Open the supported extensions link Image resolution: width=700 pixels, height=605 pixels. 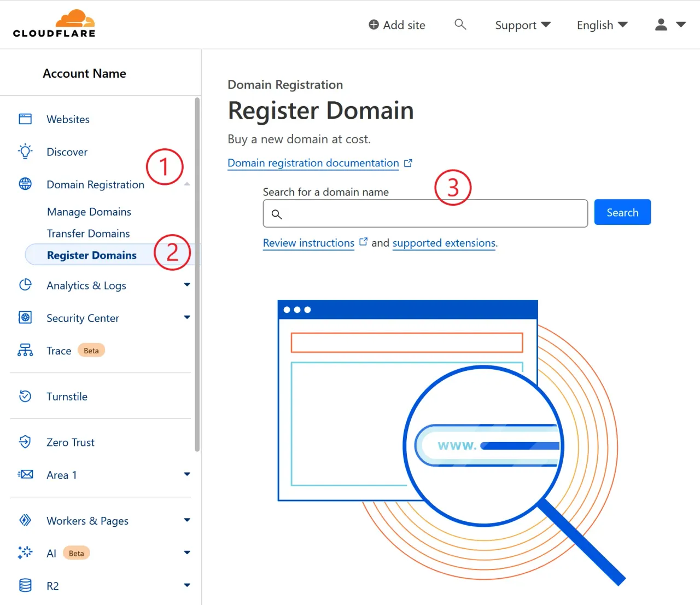point(444,243)
